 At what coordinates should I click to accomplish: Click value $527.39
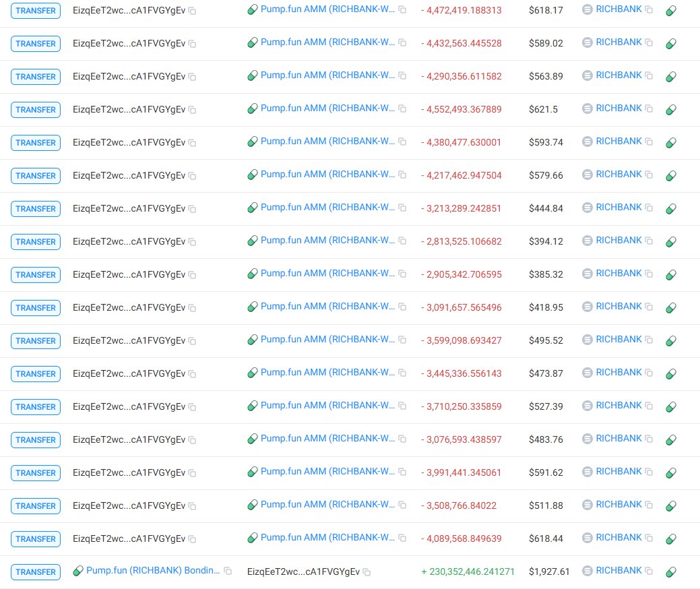pyautogui.click(x=546, y=407)
